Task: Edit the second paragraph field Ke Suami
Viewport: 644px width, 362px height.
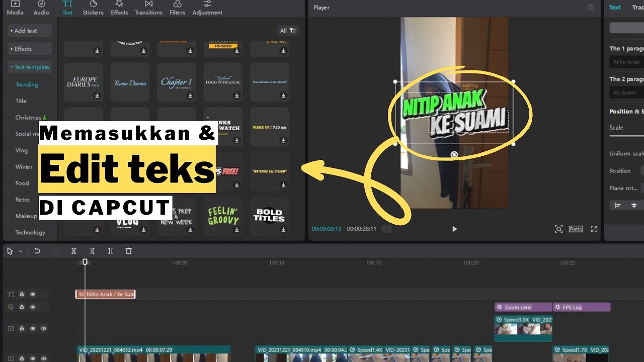Action: pos(627,92)
